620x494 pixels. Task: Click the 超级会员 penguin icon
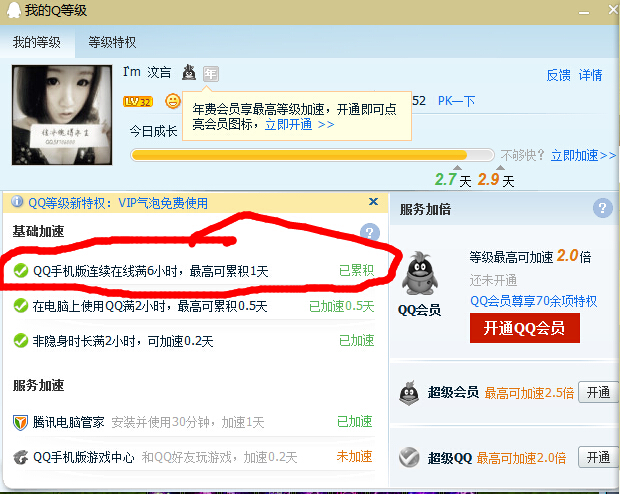tap(409, 393)
